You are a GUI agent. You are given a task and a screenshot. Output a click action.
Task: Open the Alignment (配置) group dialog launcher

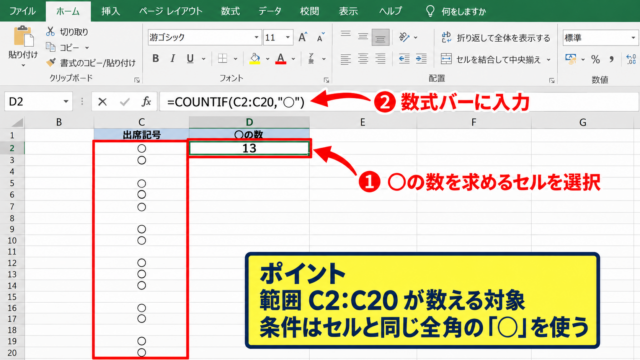pos(551,80)
